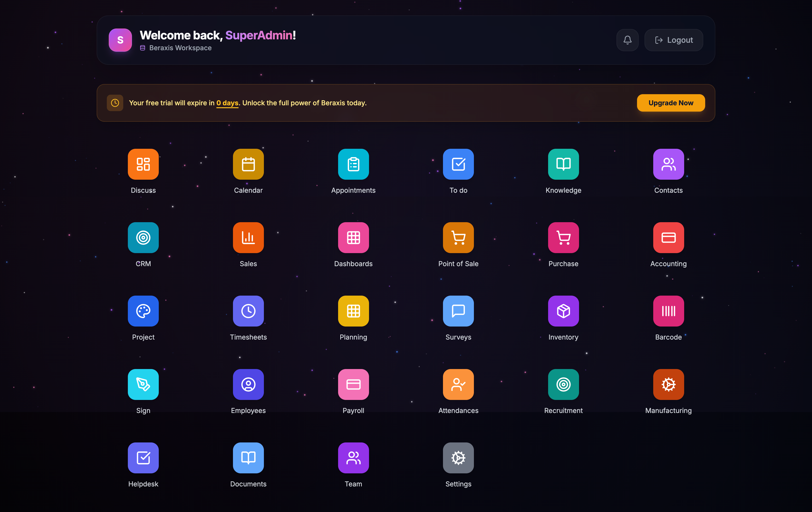Launch the Point of Sale icon
The image size is (812, 512).
(x=458, y=238)
